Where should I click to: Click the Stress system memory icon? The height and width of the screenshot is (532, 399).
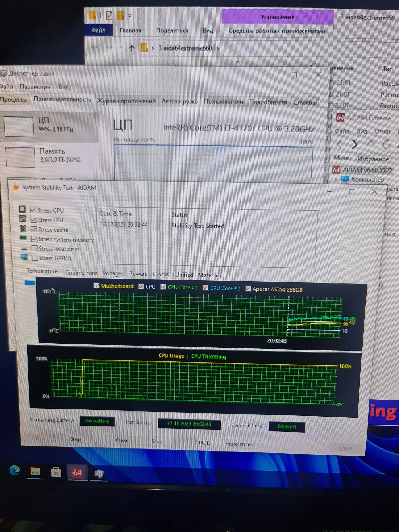(24, 238)
